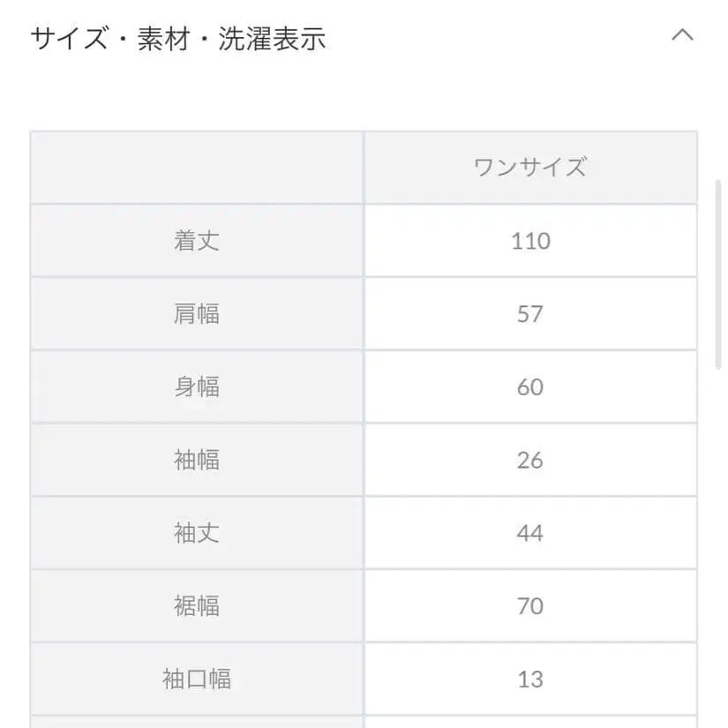Select the value 26 for 袖幅
This screenshot has height=728, width=728.
(529, 460)
